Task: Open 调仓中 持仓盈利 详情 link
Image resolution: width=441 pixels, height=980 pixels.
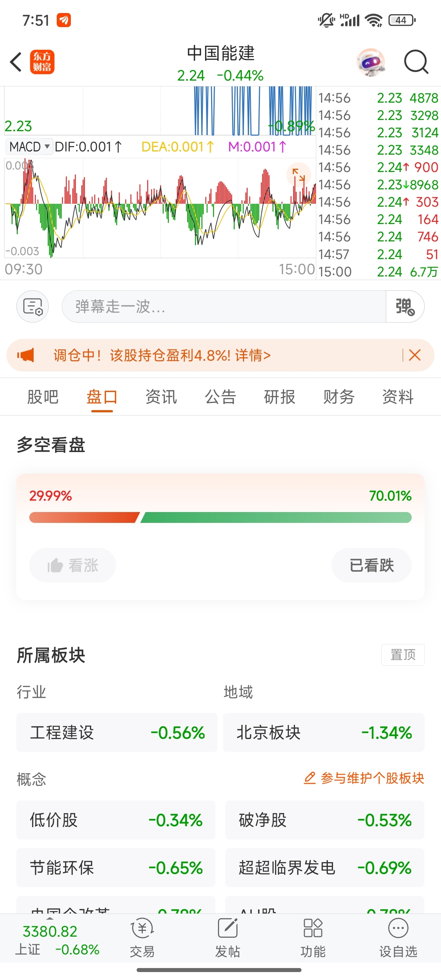Action: pos(162,355)
